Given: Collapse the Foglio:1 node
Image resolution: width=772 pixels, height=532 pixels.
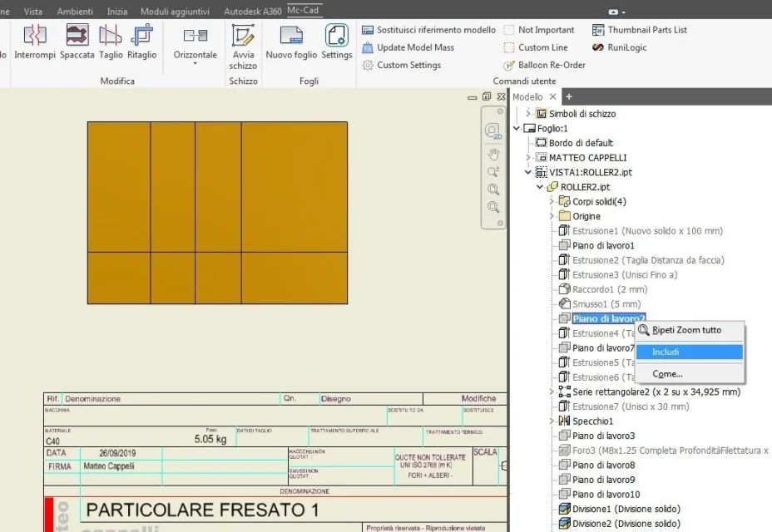Looking at the screenshot, I should [x=517, y=129].
